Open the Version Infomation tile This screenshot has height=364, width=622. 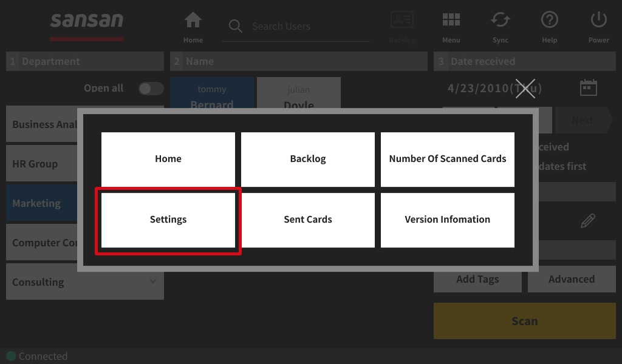pyautogui.click(x=448, y=220)
